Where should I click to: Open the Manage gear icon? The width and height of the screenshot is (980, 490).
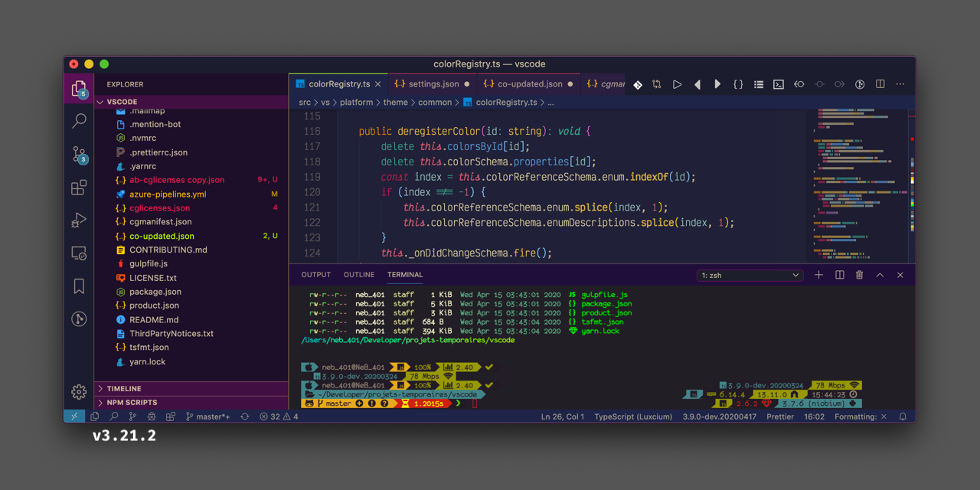click(x=79, y=392)
